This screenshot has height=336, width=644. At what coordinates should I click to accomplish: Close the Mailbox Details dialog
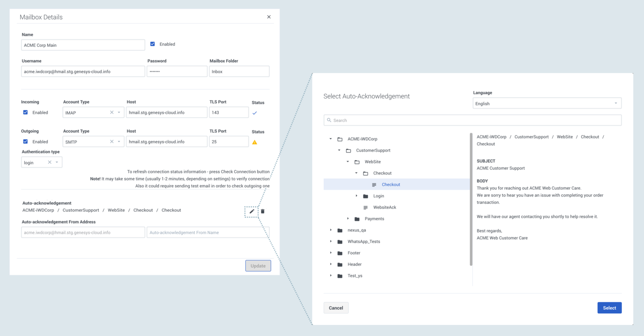coord(269,17)
